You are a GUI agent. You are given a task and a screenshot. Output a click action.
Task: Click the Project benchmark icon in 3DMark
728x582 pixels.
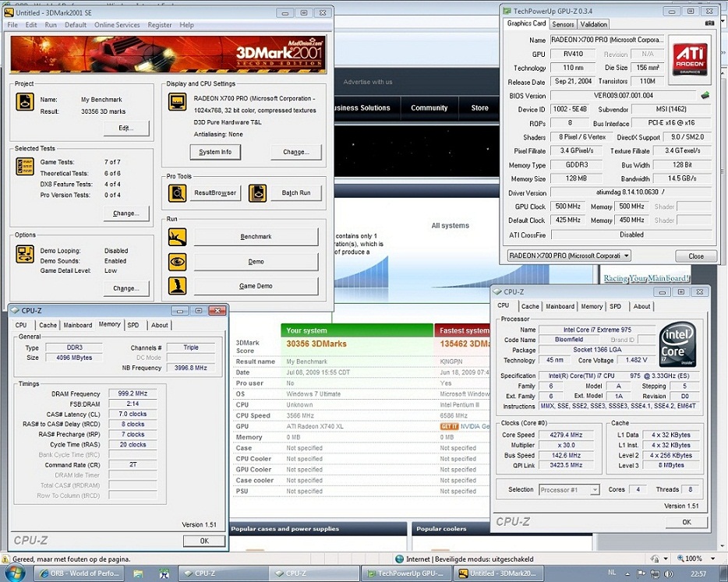click(x=25, y=101)
